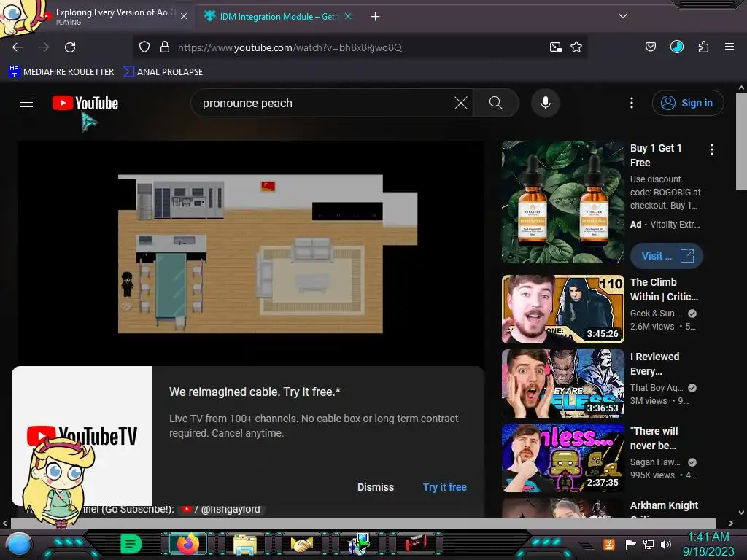This screenshot has width=747, height=560.
Task: Open File Explorer from the taskbar
Action: click(245, 544)
